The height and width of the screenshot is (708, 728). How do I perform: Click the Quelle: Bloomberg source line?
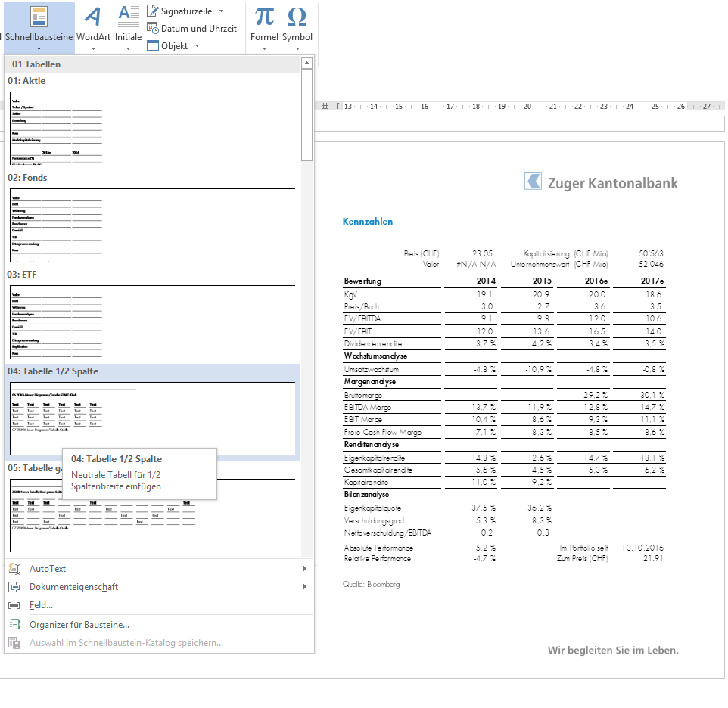[371, 585]
